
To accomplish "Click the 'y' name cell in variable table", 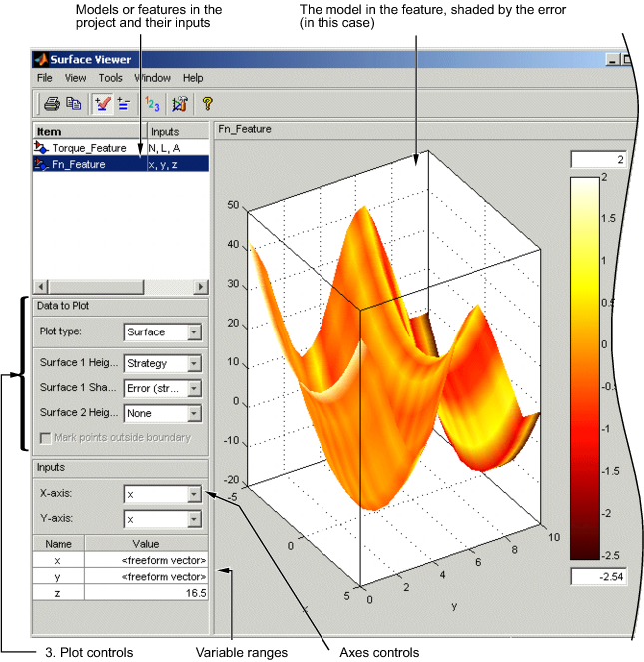I will (x=58, y=577).
